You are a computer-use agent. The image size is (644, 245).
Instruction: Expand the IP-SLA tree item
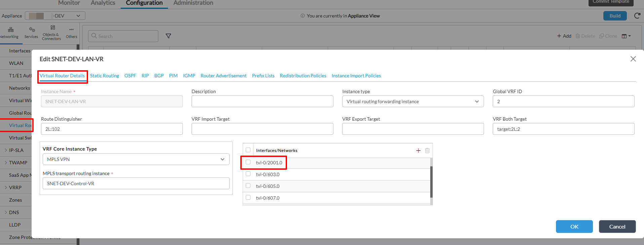click(6, 150)
